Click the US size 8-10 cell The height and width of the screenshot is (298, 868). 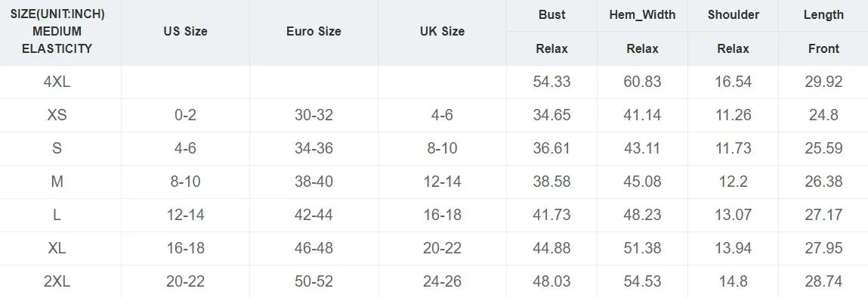185,182
